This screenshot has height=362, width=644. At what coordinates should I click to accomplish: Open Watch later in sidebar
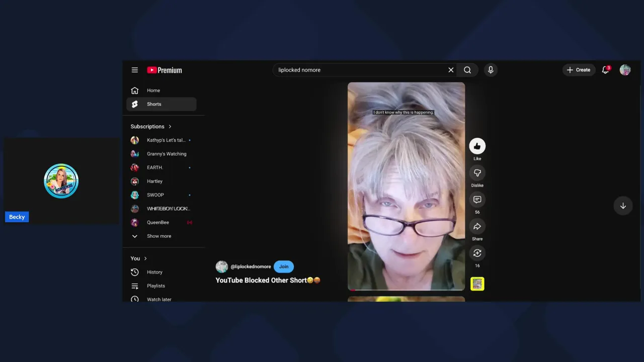coord(162,299)
